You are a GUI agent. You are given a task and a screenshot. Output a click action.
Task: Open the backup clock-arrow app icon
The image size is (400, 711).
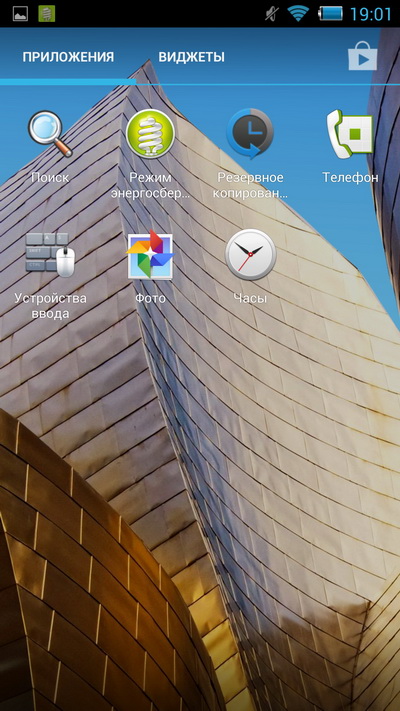pyautogui.click(x=250, y=133)
